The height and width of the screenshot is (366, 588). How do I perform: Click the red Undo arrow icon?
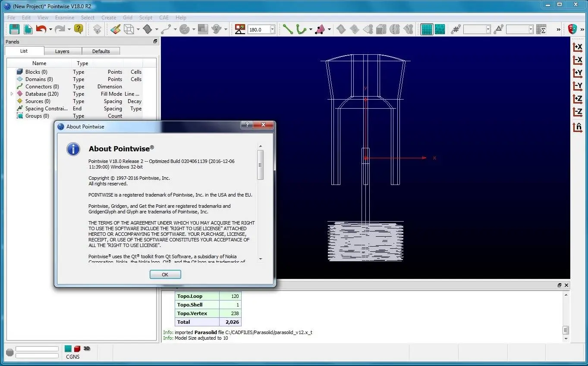pyautogui.click(x=41, y=29)
